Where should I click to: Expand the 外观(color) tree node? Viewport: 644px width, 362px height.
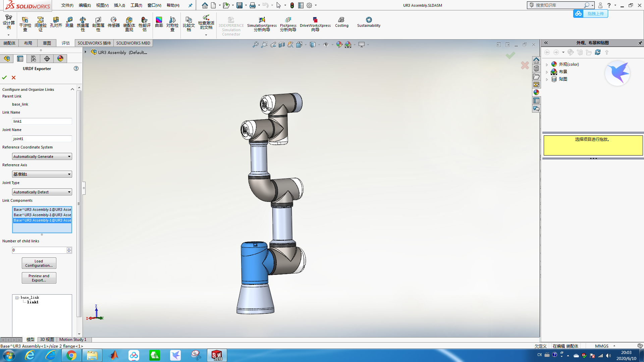547,64
